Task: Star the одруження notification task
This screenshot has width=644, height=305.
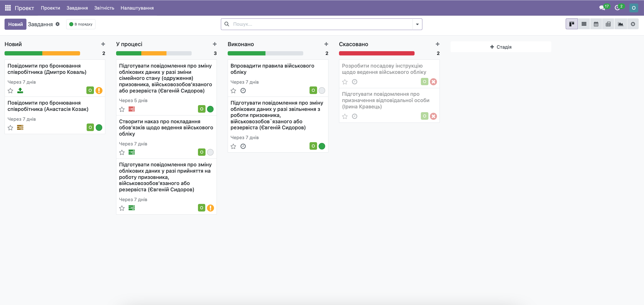Action: [x=122, y=109]
